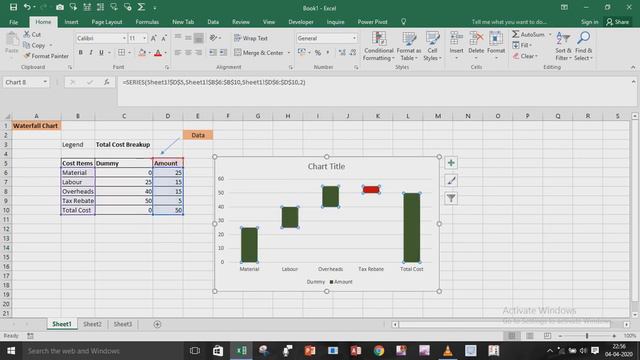
Task: Apply Accounting Number Format
Action: tap(302, 52)
